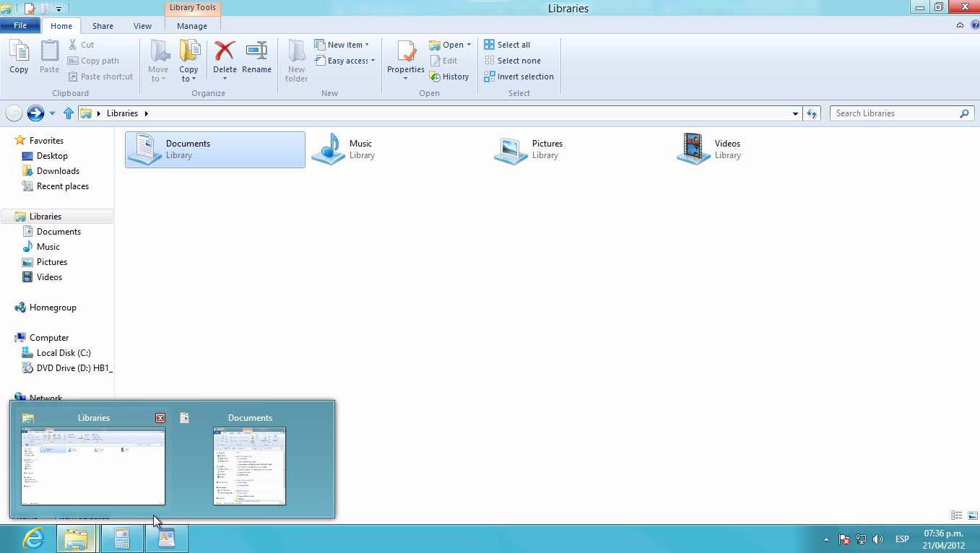Open the Music library icon
980x553 pixels.
pyautogui.click(x=329, y=149)
